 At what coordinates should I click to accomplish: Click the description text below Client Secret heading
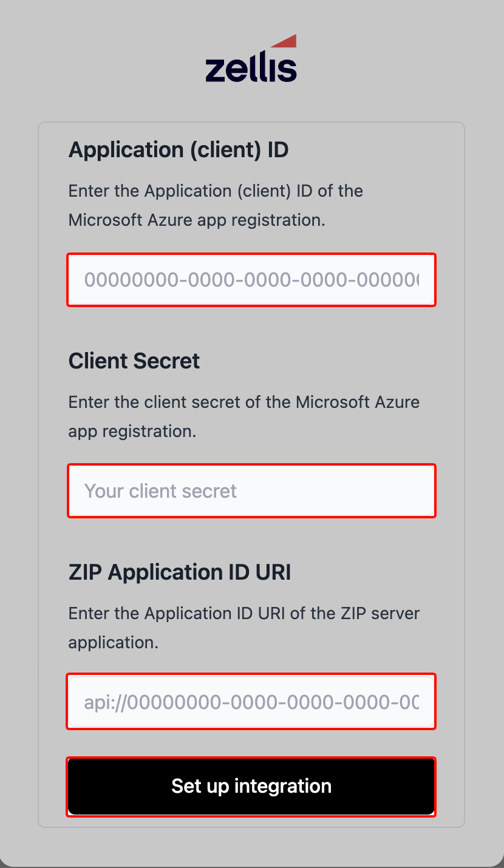pyautogui.click(x=244, y=416)
